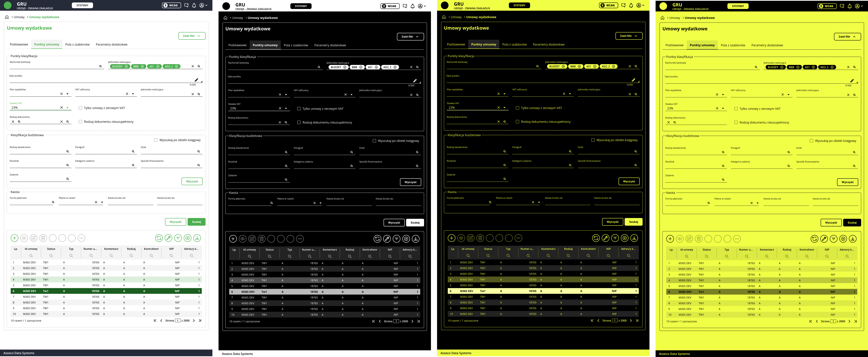The width and height of the screenshot is (868, 357).
Task: Toggle 'Wyszukaj po obiekt księgowy' in yellow background panel
Action: point(811,141)
